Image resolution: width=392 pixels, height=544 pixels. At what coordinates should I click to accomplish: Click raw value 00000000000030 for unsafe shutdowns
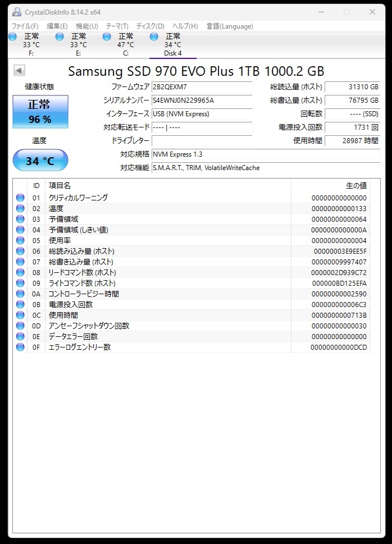coord(339,326)
